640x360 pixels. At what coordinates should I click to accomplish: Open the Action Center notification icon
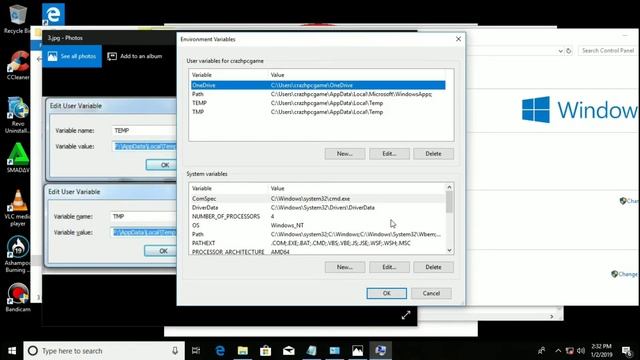point(627,351)
